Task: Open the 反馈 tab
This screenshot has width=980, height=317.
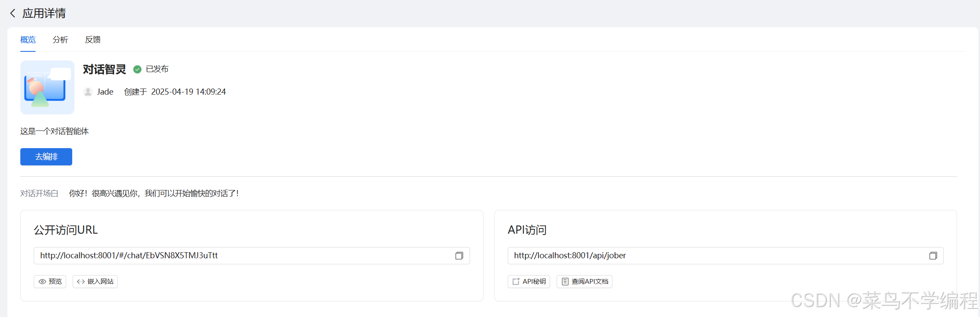Action: tap(93, 40)
